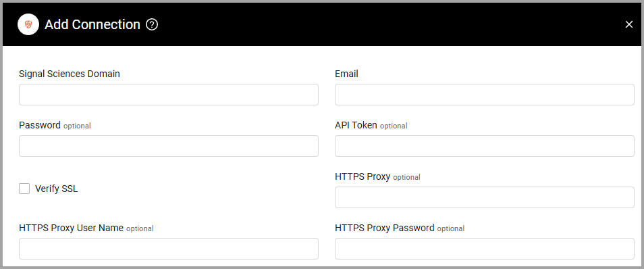Click the Email field label
This screenshot has height=269, width=644.
(x=346, y=74)
